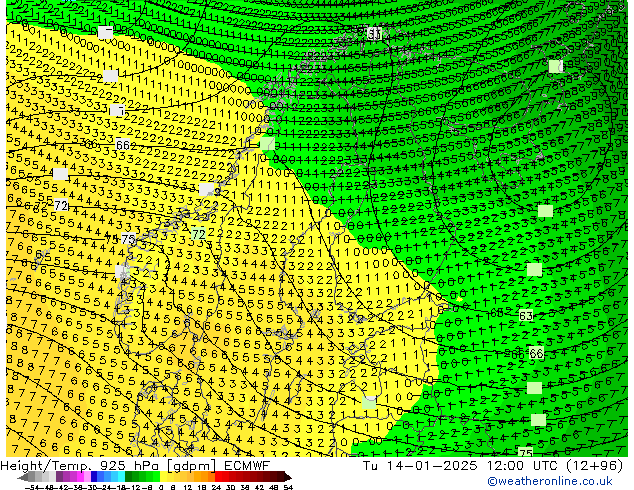This screenshot has width=634, height=490.
Task: Select the dark blue legend swatch
Action: [x=94, y=477]
